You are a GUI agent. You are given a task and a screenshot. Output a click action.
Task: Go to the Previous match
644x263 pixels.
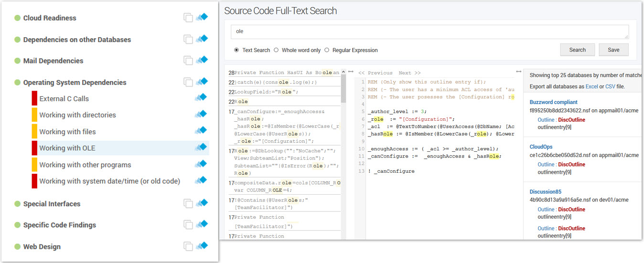pyautogui.click(x=376, y=73)
